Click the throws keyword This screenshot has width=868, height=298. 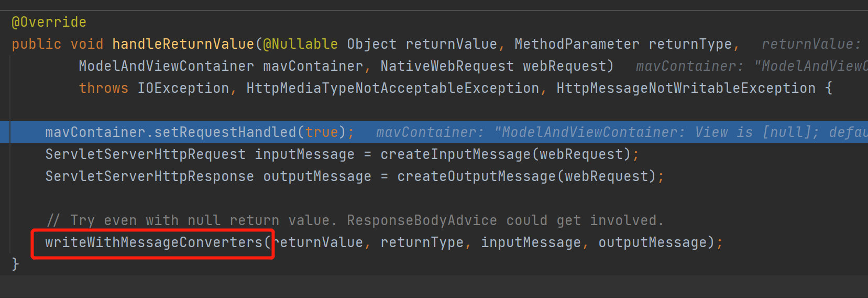103,88
